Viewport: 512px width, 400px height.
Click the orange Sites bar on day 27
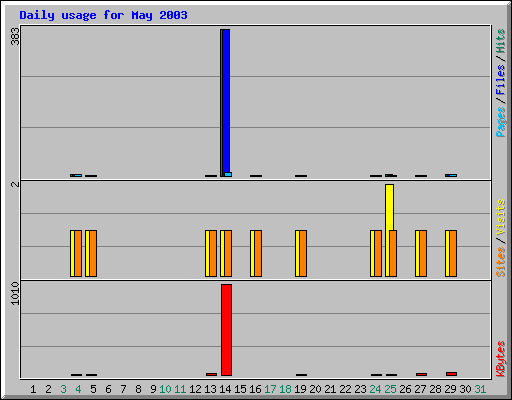[x=423, y=253]
